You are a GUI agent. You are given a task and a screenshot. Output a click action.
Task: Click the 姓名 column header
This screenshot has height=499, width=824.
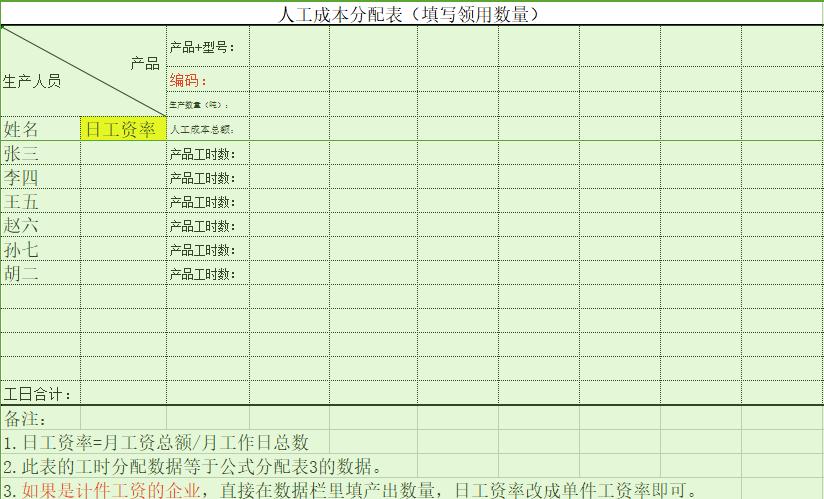point(40,129)
